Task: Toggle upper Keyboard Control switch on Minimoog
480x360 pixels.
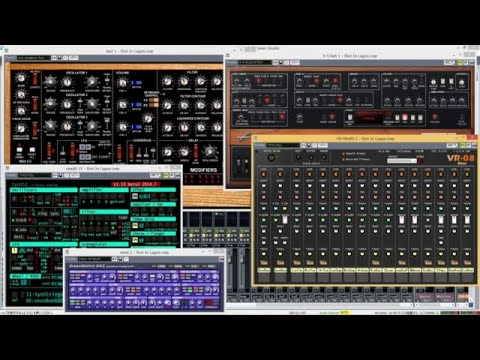Action: pyautogui.click(x=154, y=99)
